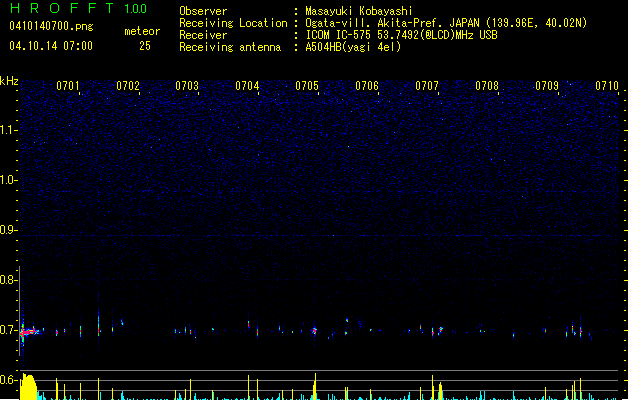
Task: Click the observer name Masayuki Kobayashi
Action: point(359,11)
